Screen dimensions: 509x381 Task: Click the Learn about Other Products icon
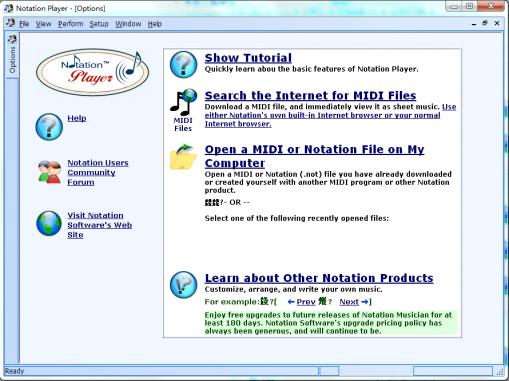[x=183, y=284]
